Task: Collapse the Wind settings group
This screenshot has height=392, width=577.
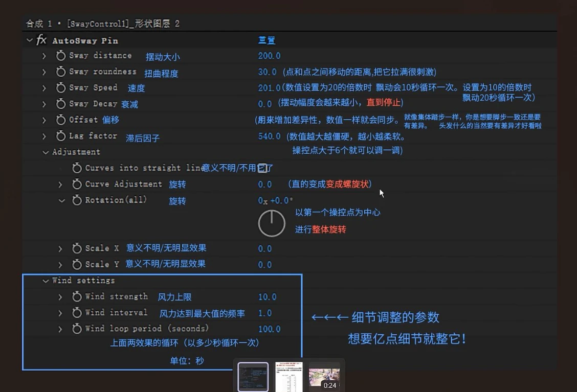Action: pyautogui.click(x=46, y=281)
